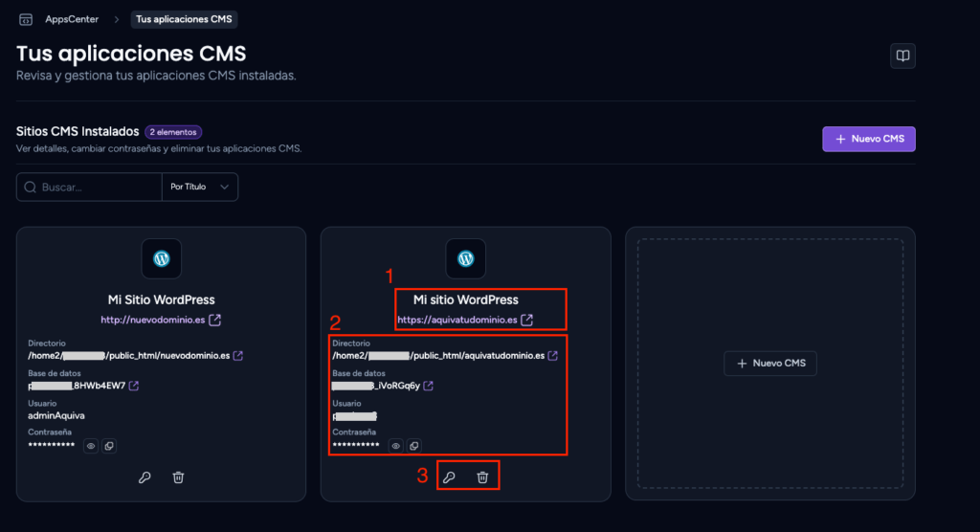The height and width of the screenshot is (532, 980).
Task: Click database name ending iVoRGq6y
Action: click(376, 386)
